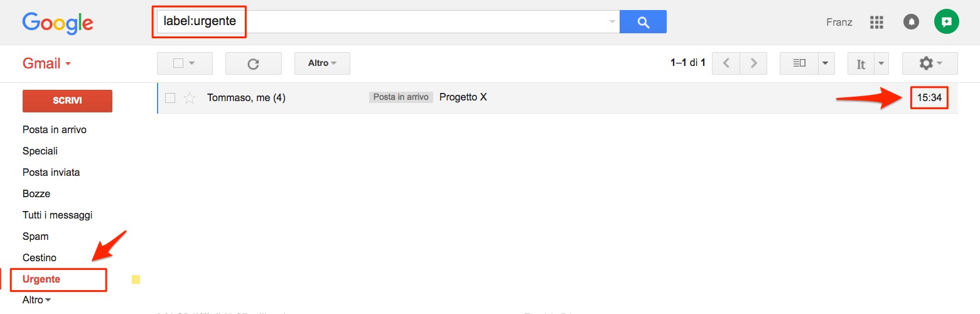Screen dimensions: 980x314
Task: Go to the next page arrow
Action: click(x=754, y=63)
